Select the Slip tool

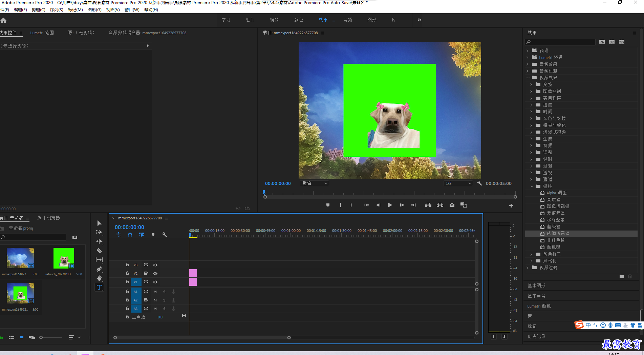click(99, 260)
